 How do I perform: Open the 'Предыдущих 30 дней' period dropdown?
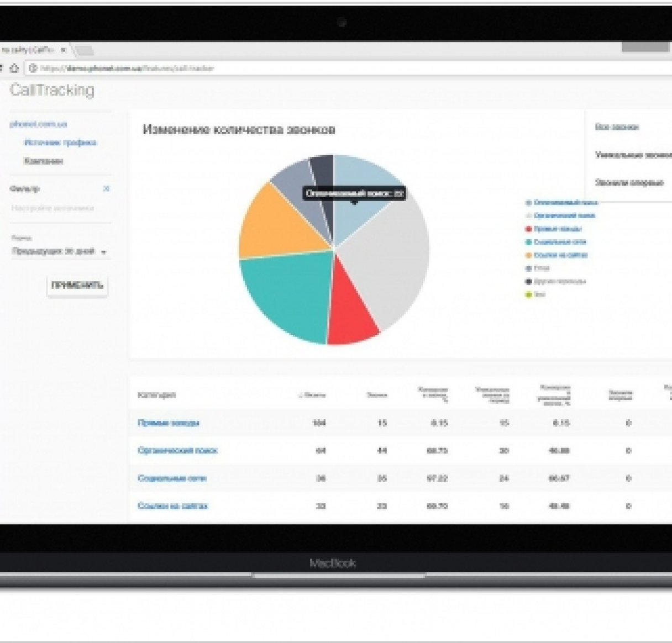[x=59, y=252]
